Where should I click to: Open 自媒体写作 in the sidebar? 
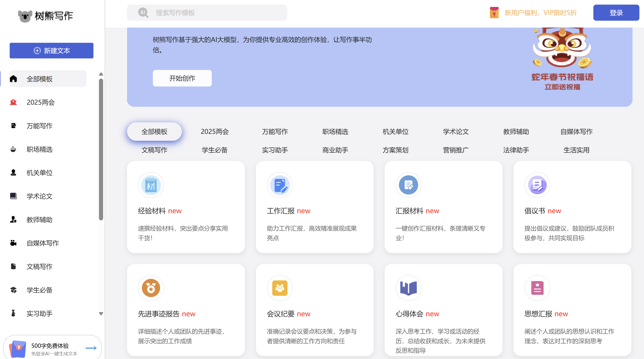(x=43, y=243)
